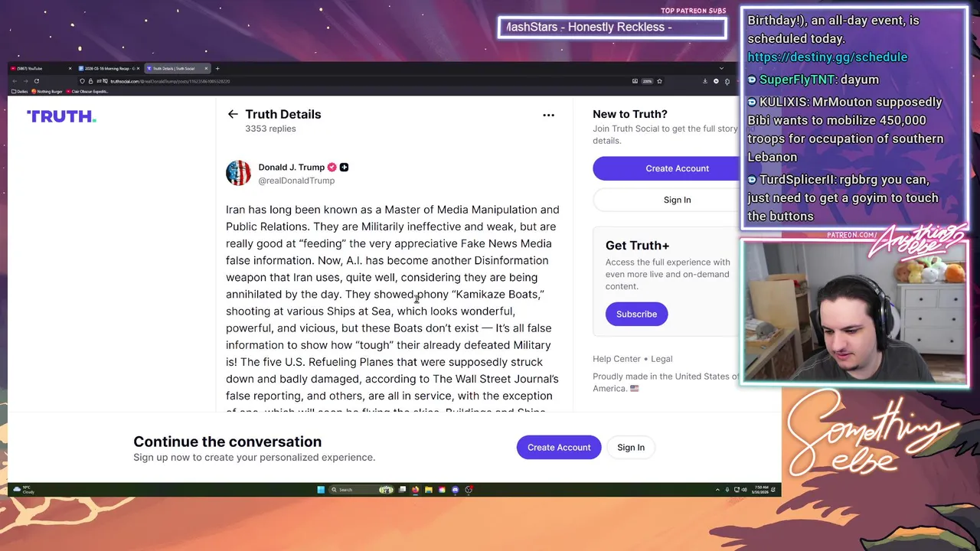Open the three-dot post options menu

(x=548, y=115)
